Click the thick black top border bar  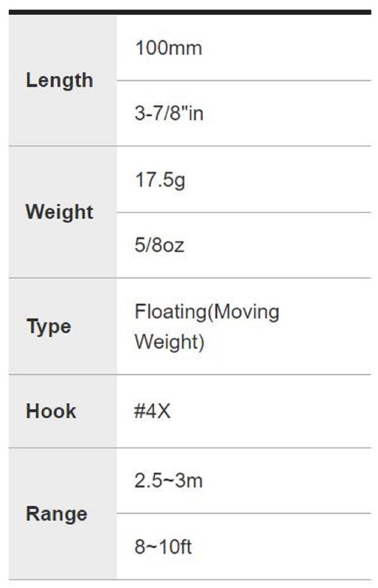(x=189, y=12)
